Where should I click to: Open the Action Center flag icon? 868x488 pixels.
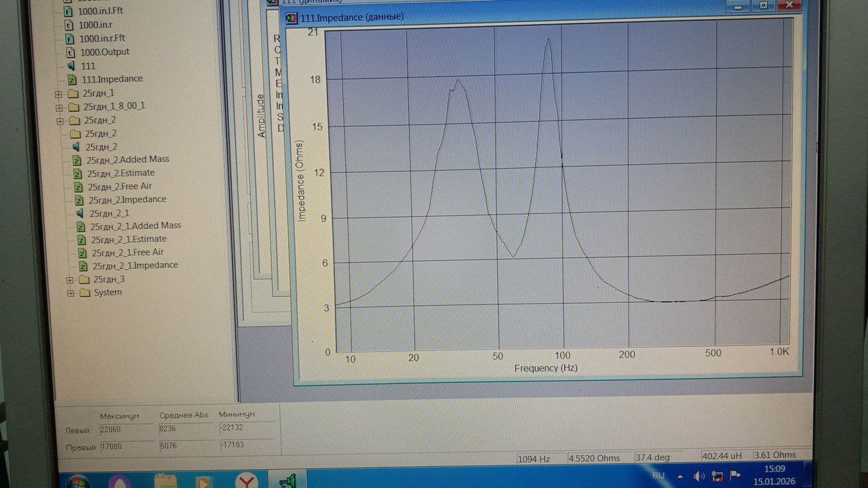pos(735,475)
